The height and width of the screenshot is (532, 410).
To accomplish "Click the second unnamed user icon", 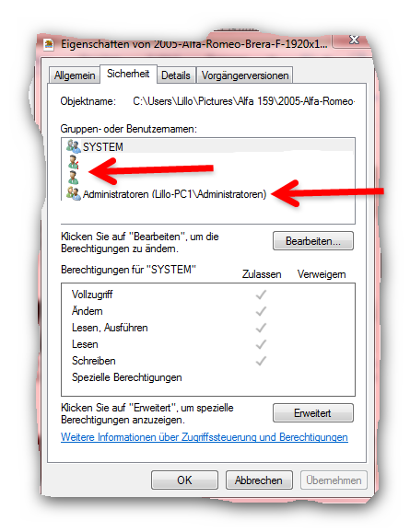I will click(73, 178).
